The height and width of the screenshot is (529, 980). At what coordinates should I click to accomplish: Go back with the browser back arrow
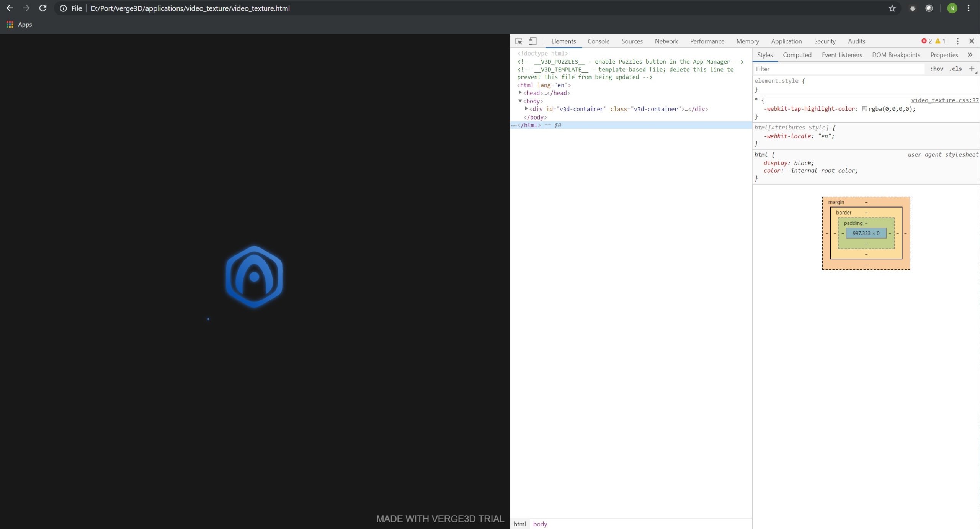coord(10,8)
